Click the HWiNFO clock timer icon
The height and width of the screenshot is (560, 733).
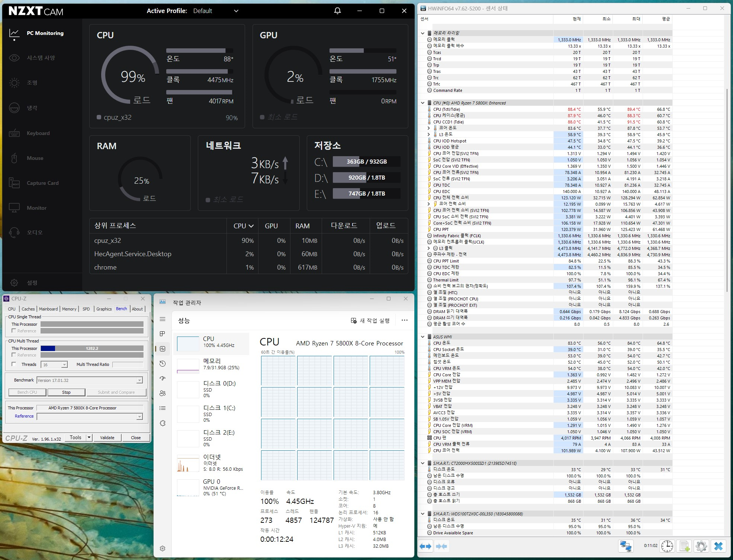pos(667,546)
